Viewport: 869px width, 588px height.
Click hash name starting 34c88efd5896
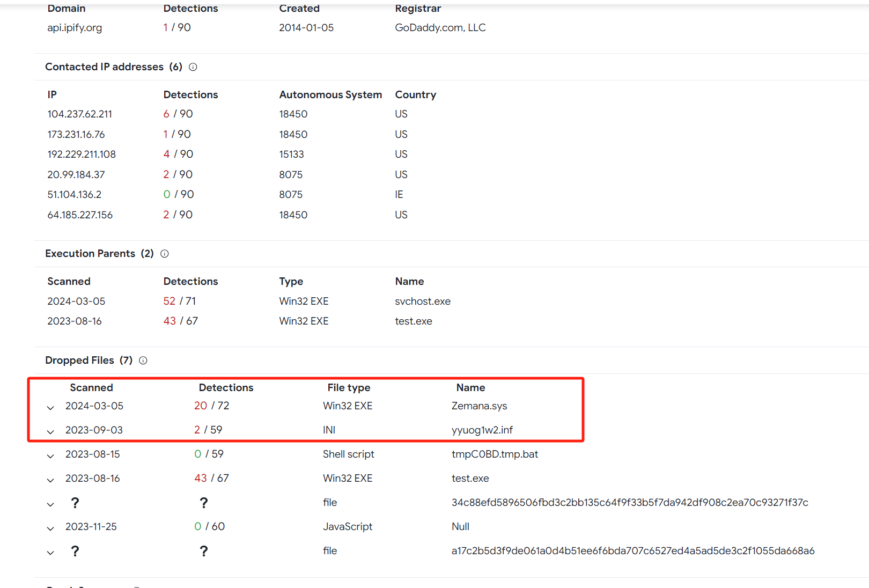point(630,503)
